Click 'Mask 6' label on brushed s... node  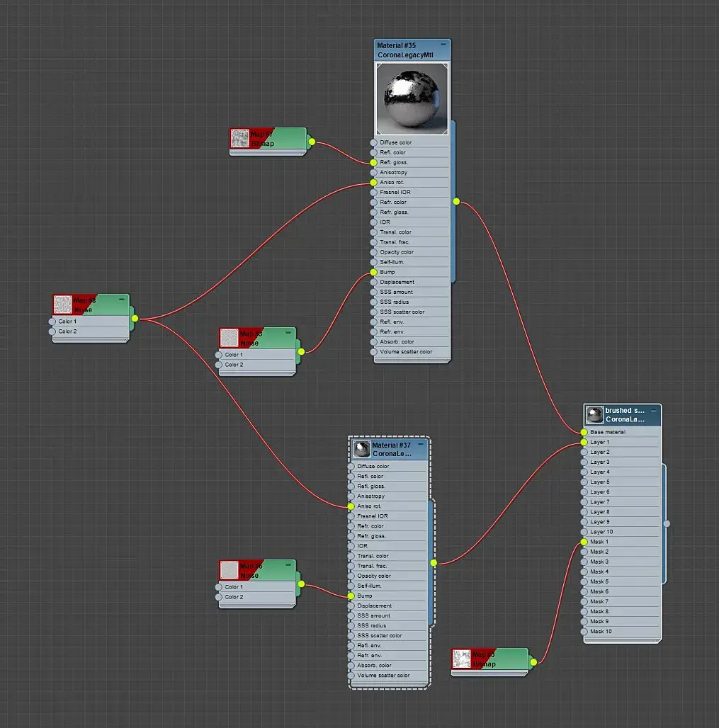[x=599, y=591]
